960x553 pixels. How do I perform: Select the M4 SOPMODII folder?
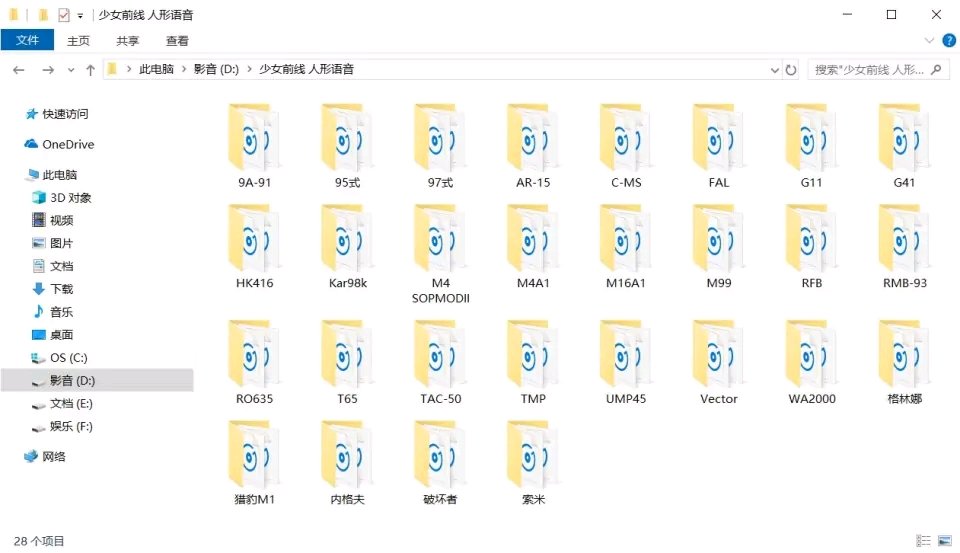pyautogui.click(x=440, y=254)
